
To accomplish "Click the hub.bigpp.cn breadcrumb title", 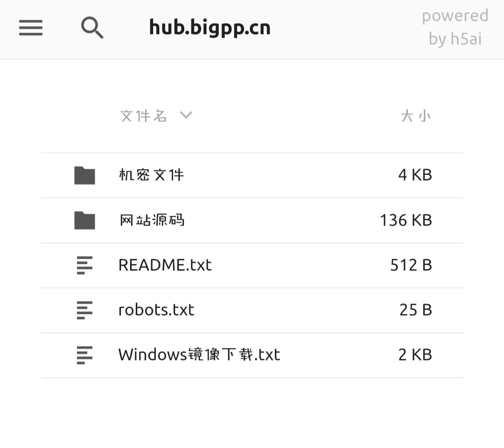I will point(210,28).
